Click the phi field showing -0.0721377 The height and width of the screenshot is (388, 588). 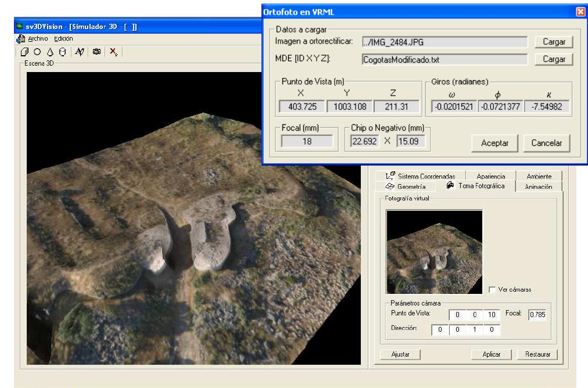click(501, 106)
